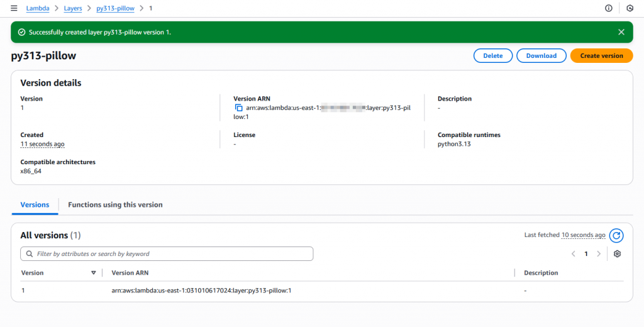Click the Download button

click(x=541, y=56)
